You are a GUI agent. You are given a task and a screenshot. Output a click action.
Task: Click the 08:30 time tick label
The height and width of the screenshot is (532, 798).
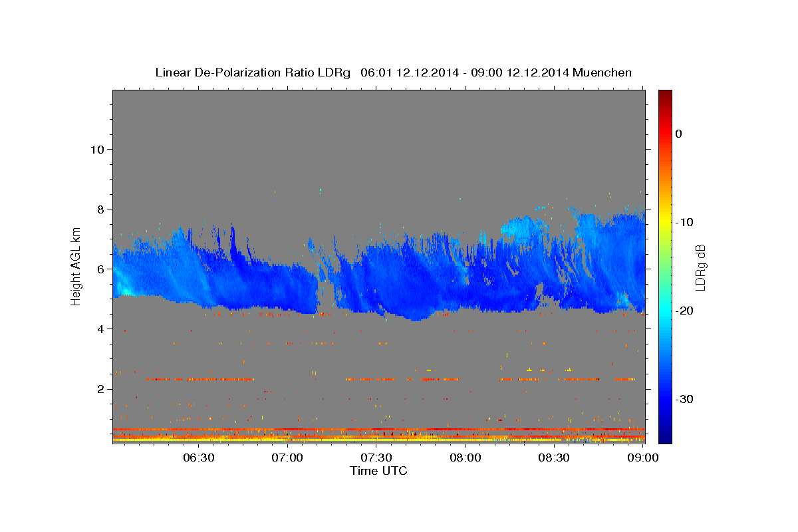[x=555, y=458]
